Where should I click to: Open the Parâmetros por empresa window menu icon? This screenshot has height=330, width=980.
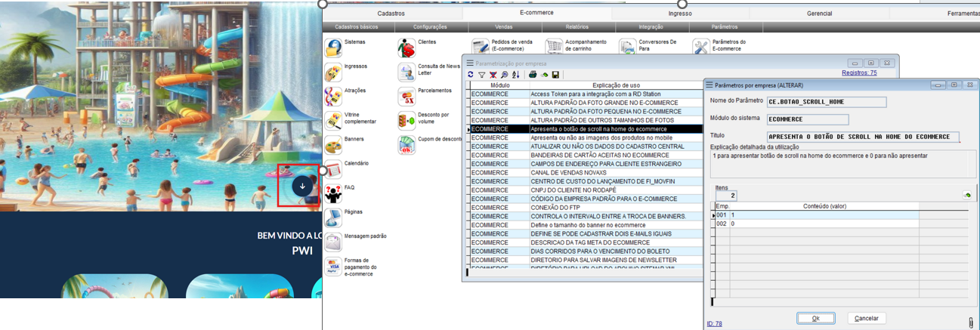(x=709, y=85)
